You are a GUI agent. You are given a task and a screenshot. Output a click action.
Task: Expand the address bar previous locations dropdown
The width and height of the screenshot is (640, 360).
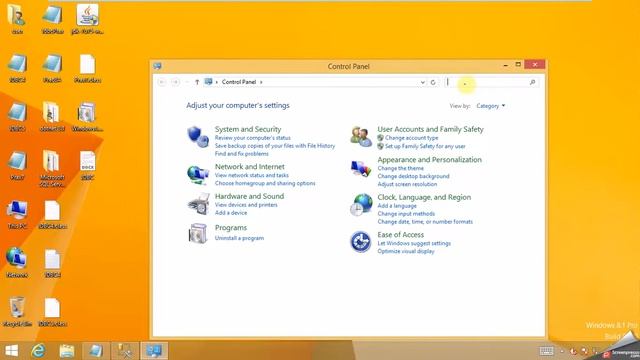(422, 82)
